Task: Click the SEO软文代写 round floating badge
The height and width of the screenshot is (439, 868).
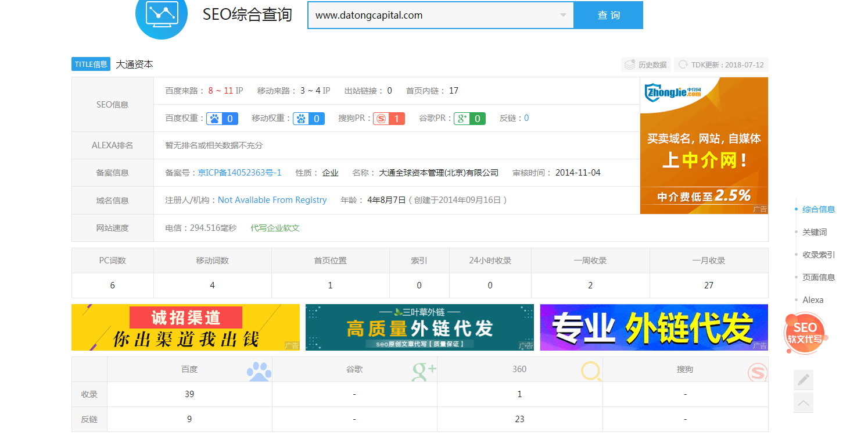Action: coord(805,333)
